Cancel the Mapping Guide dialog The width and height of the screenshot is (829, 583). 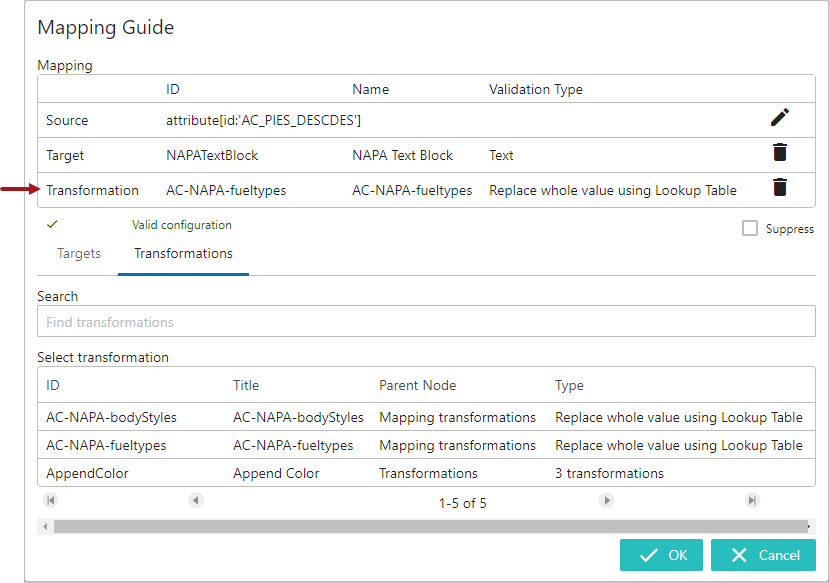[x=763, y=555]
